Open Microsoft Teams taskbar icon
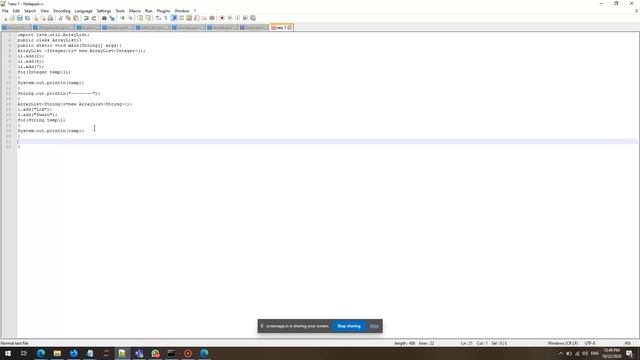This screenshot has height=360, width=640. [x=139, y=353]
